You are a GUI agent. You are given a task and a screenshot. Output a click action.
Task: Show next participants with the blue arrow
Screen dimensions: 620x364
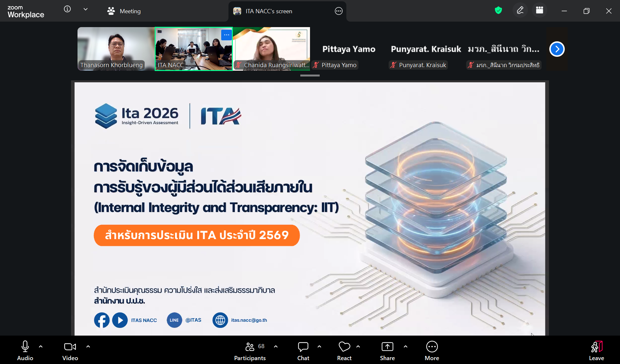point(557,49)
